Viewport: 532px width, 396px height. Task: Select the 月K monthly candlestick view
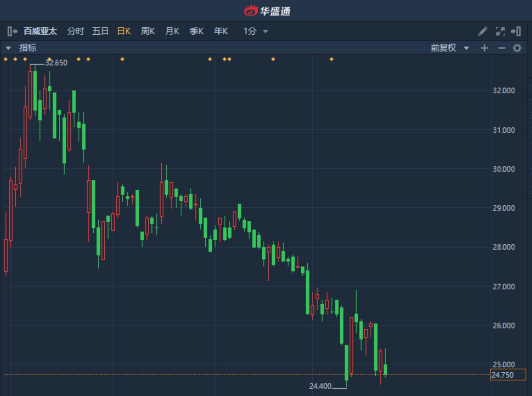[172, 32]
